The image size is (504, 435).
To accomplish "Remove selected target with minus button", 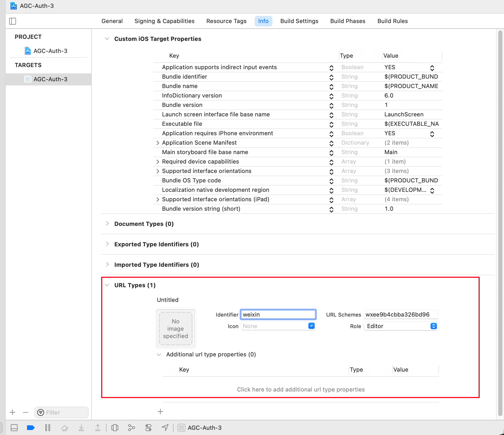I will pyautogui.click(x=25, y=412).
